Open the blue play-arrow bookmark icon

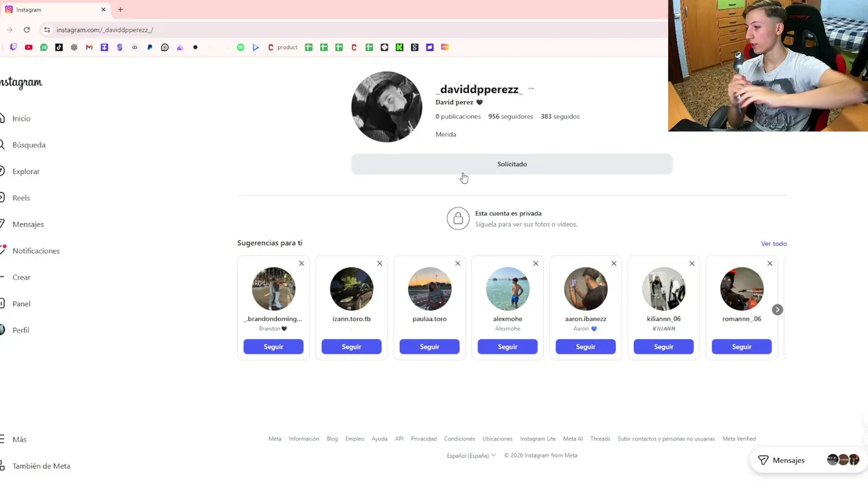[x=256, y=47]
